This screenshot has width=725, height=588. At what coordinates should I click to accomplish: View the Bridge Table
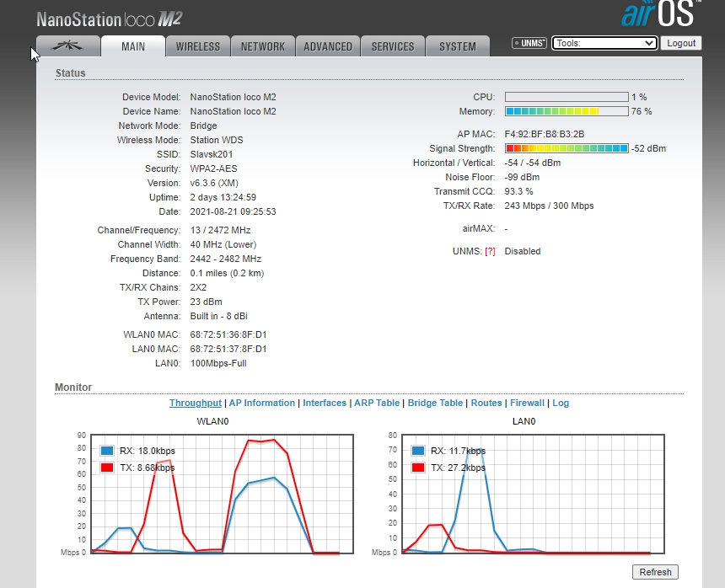coord(435,403)
